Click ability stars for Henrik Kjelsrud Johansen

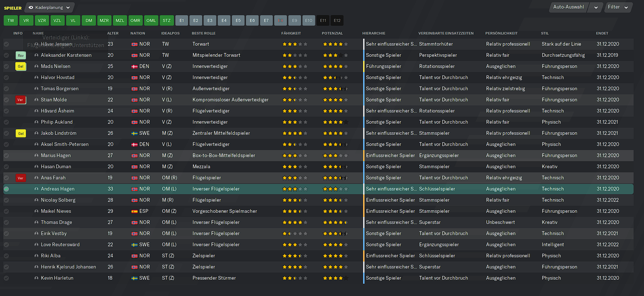(295, 267)
